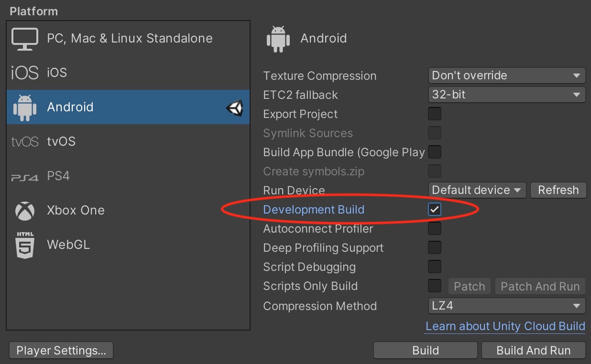Click the Unity logo beside Android
This screenshot has width=591, height=364.
235,108
